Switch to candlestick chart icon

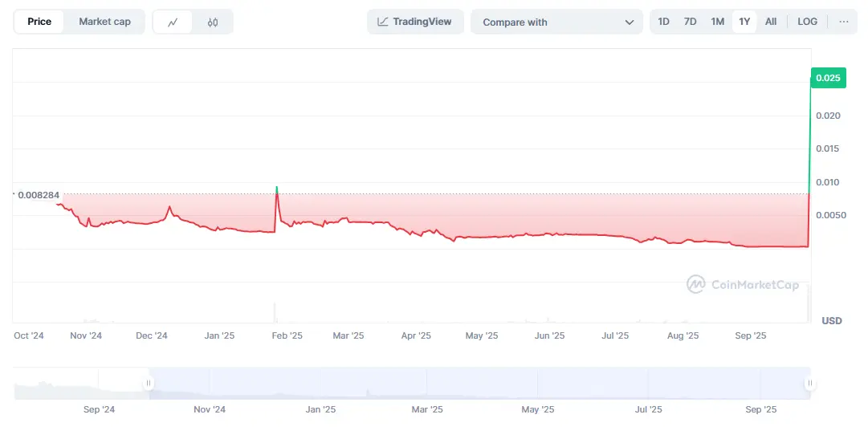[213, 22]
